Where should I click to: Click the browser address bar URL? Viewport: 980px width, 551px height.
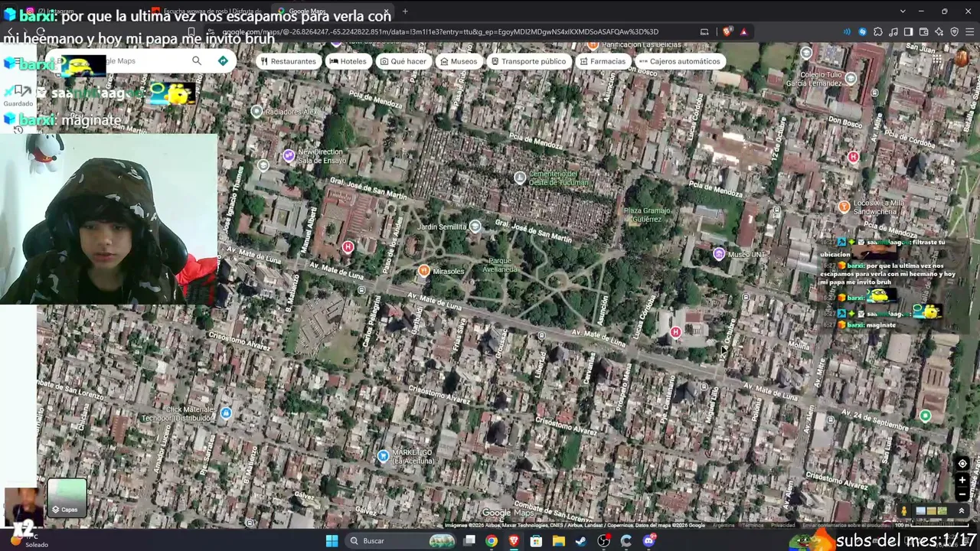coord(440,32)
